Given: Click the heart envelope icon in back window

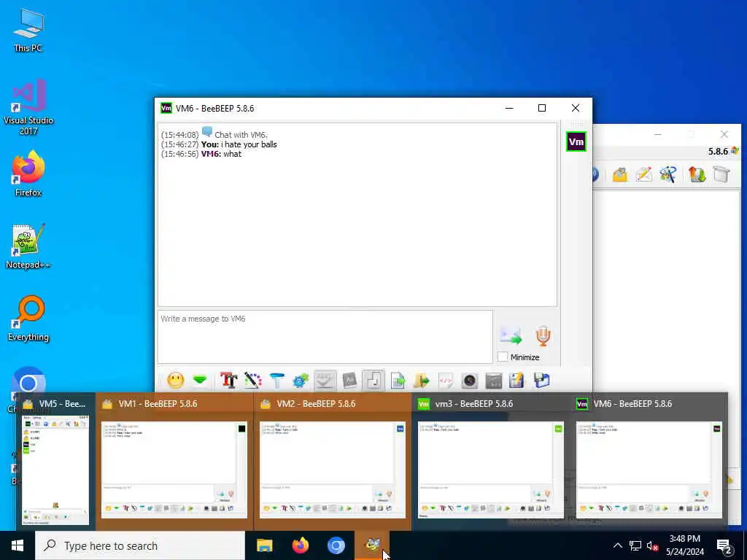Looking at the screenshot, I should click(620, 175).
